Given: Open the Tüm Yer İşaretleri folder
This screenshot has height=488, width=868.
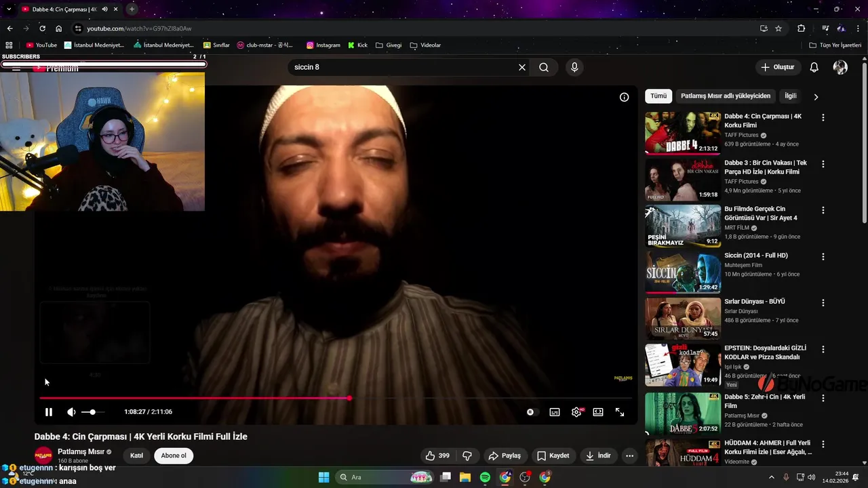Looking at the screenshot, I should pos(835,45).
